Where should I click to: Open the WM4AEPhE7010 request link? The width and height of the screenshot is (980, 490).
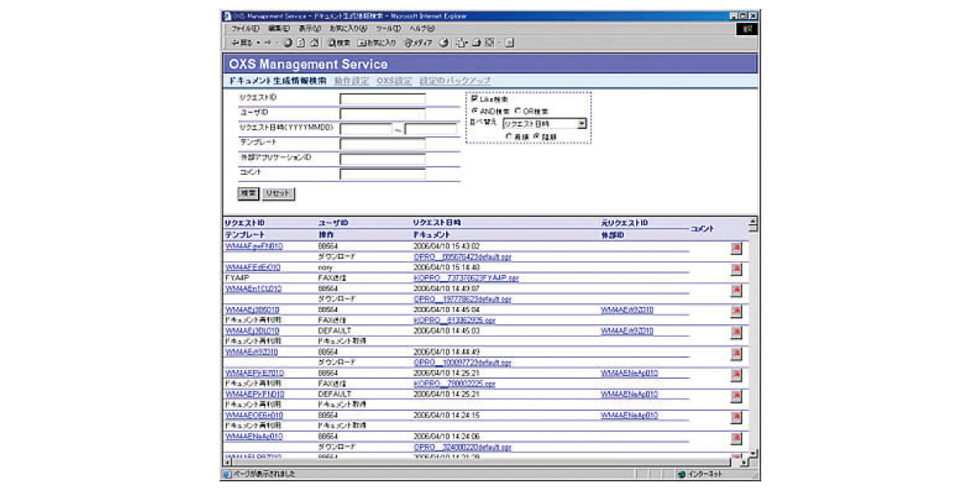click(x=254, y=373)
